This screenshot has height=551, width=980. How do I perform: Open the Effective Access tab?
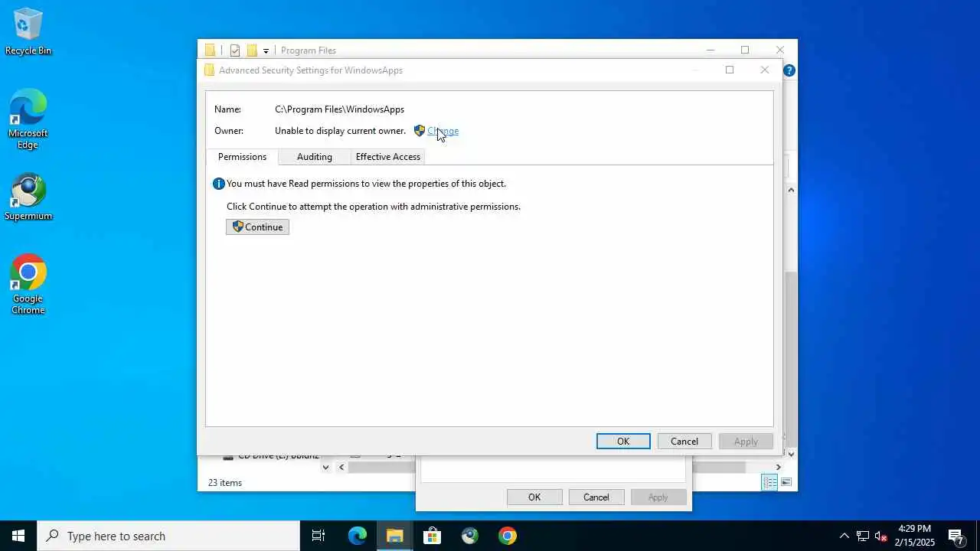coord(388,157)
